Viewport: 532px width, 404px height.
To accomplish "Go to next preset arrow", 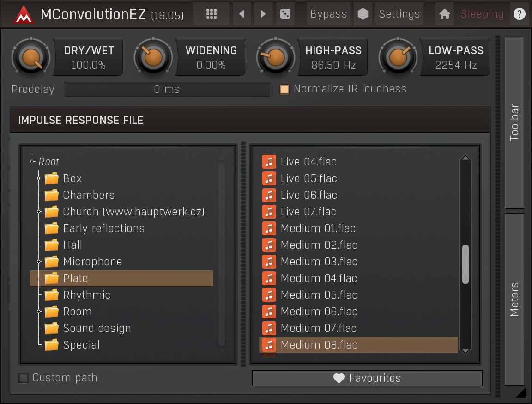I will click(x=263, y=14).
